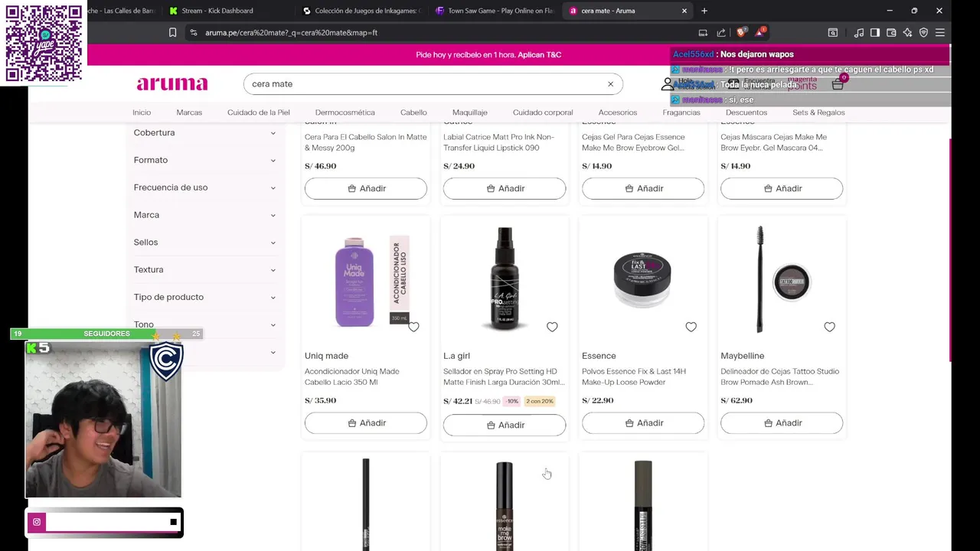This screenshot has height=551, width=980.
Task: Click the install app icon in address bar
Action: [x=703, y=33]
